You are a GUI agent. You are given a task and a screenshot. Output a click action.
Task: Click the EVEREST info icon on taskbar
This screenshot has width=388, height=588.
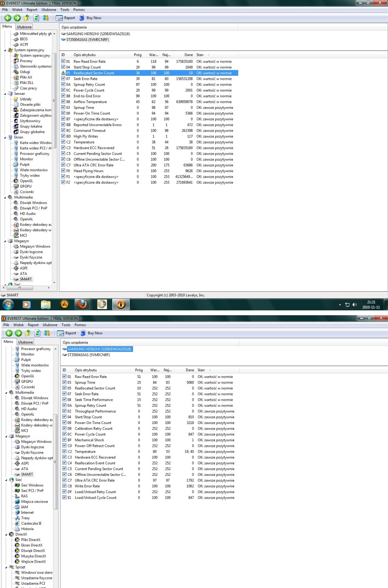[121, 304]
